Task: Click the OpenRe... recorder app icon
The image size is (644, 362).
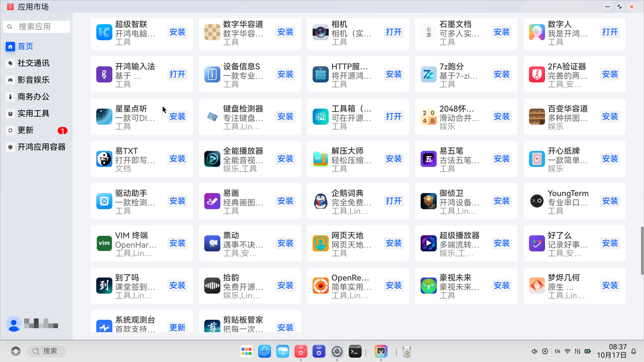Action: [321, 286]
